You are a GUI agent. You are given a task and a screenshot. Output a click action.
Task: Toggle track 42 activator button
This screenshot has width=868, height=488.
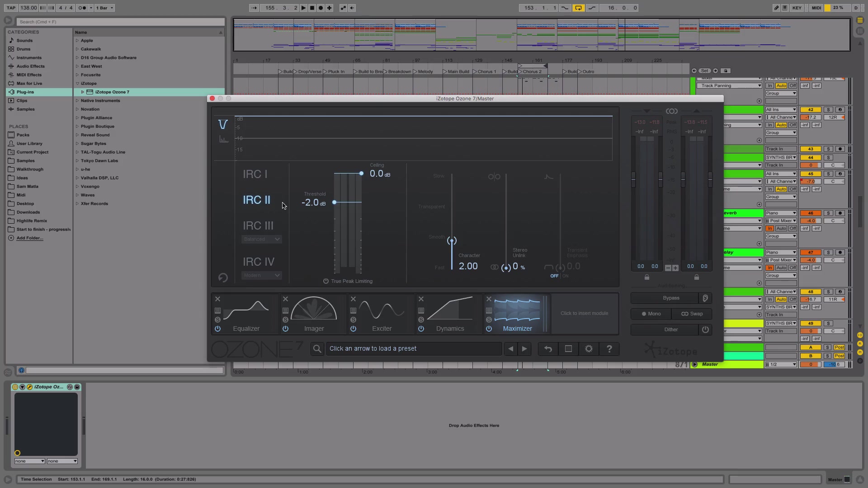[811, 110]
